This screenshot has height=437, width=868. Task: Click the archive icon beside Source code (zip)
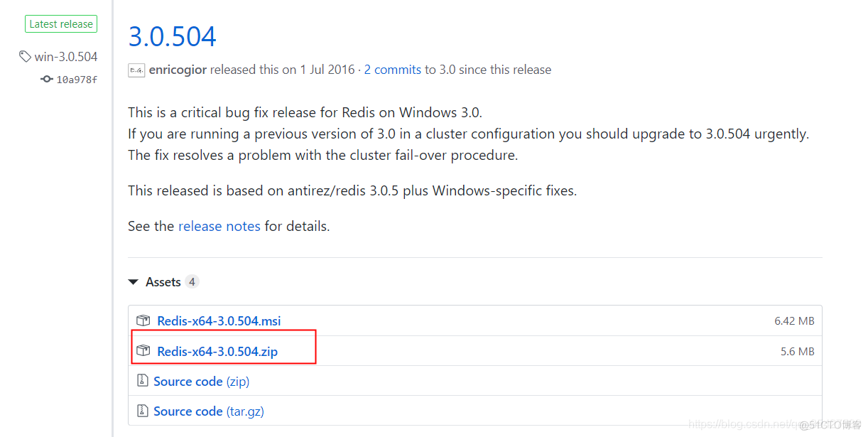143,381
